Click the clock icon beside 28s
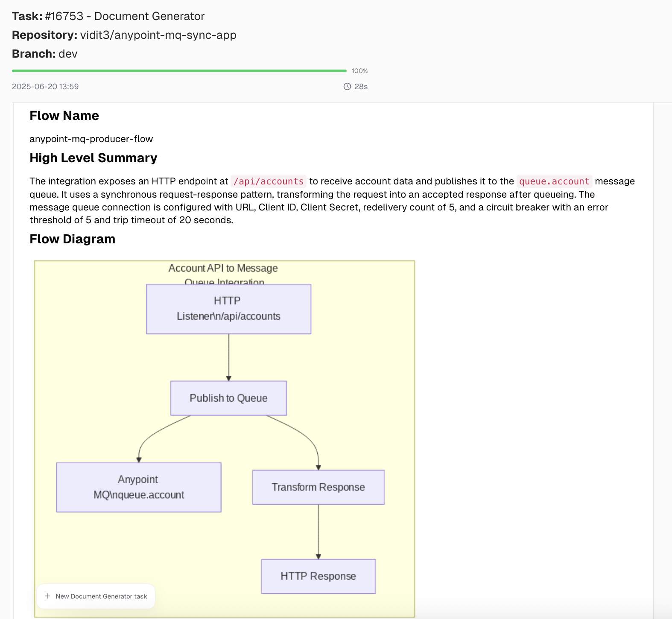 pos(347,87)
